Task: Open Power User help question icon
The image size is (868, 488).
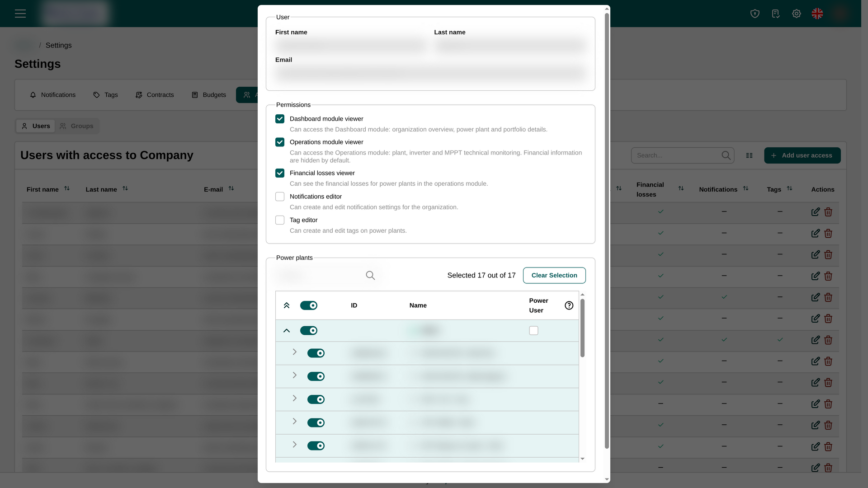Action: tap(569, 305)
